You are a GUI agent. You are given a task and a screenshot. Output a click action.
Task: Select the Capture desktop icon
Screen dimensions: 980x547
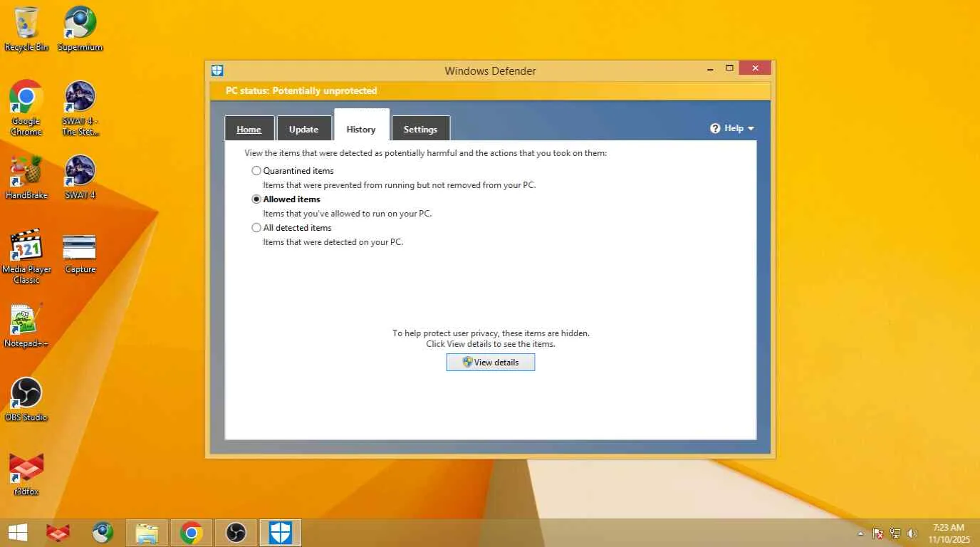(80, 254)
